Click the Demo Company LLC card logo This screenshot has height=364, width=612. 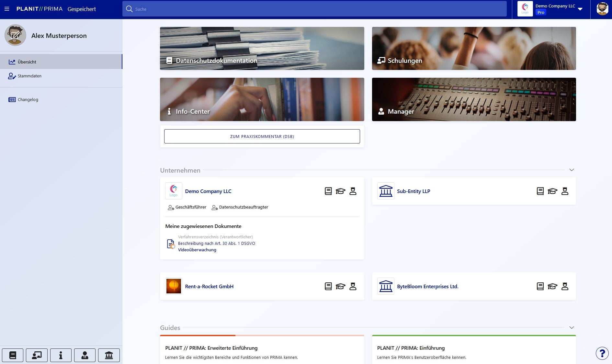tap(174, 191)
